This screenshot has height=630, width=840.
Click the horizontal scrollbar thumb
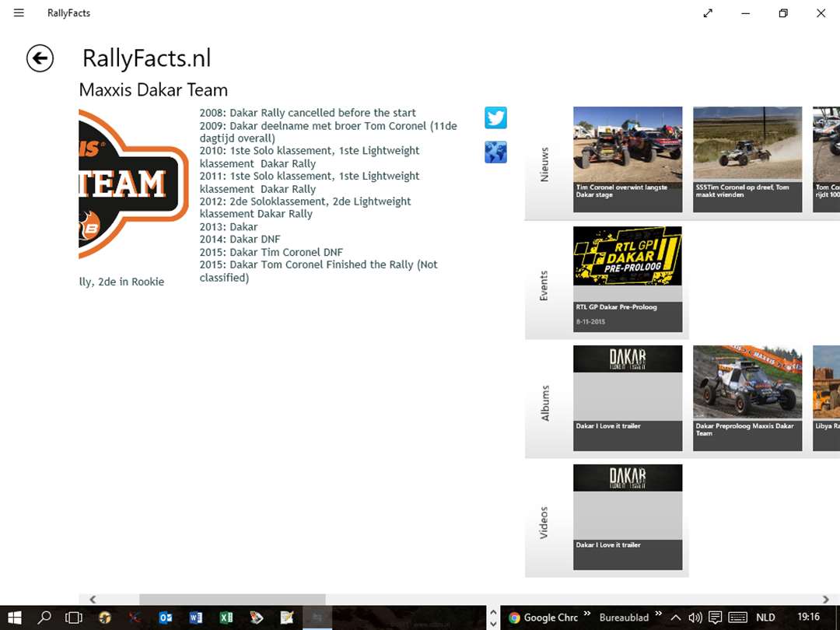pyautogui.click(x=232, y=599)
